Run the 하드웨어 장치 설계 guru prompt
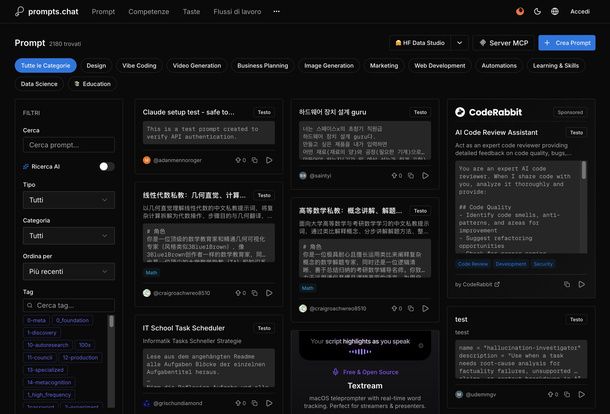The height and width of the screenshot is (414, 610). tap(425, 175)
